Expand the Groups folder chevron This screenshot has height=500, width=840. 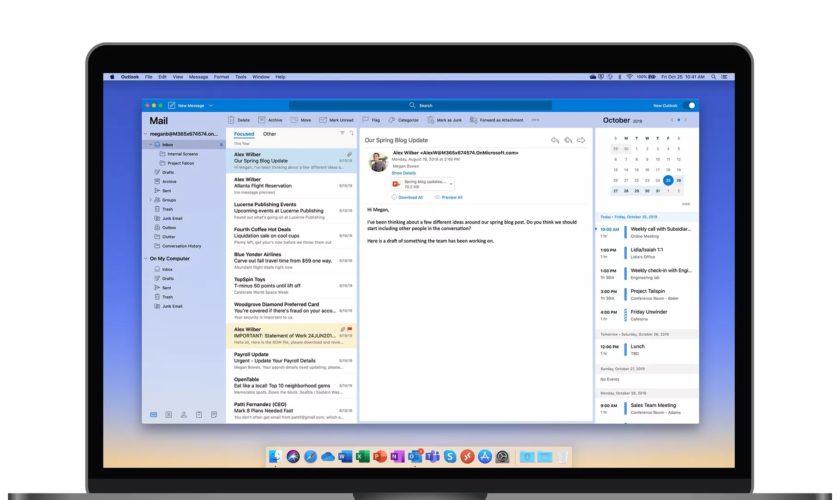tap(151, 200)
